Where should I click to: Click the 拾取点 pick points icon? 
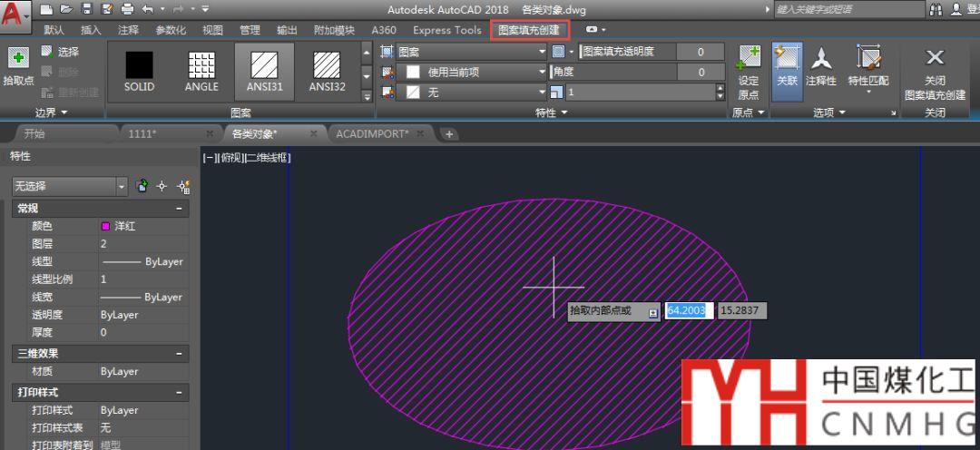click(x=17, y=58)
